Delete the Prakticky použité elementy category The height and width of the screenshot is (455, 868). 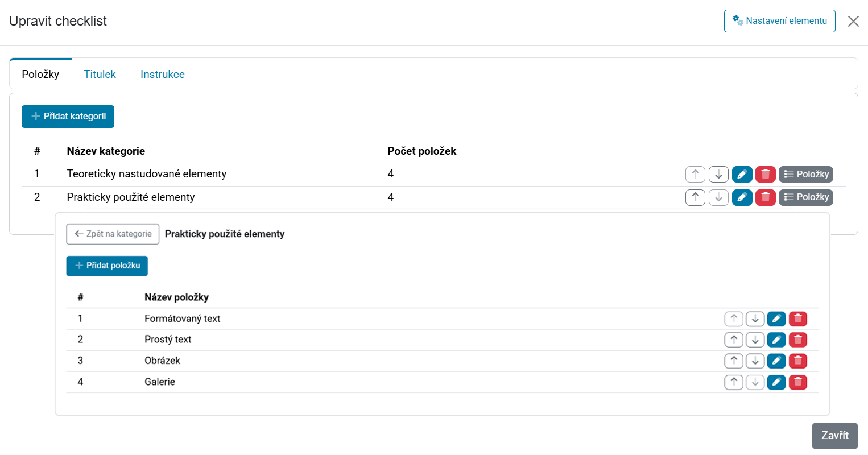pyautogui.click(x=766, y=197)
